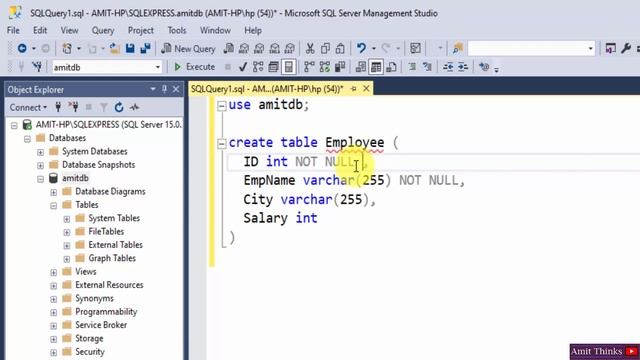This screenshot has width=640, height=360.
Task: Open the Undo history dropdown arrow
Action: [373, 49]
